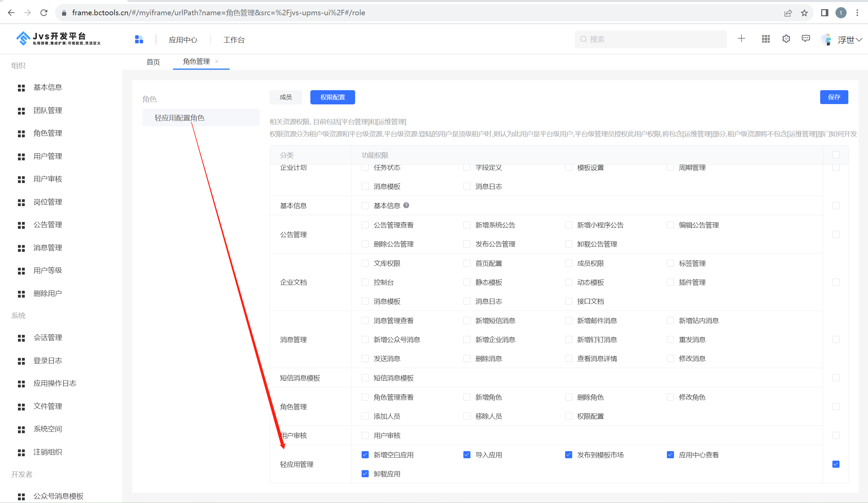Open 公众号消息模板 in sidebar

pyautogui.click(x=58, y=496)
